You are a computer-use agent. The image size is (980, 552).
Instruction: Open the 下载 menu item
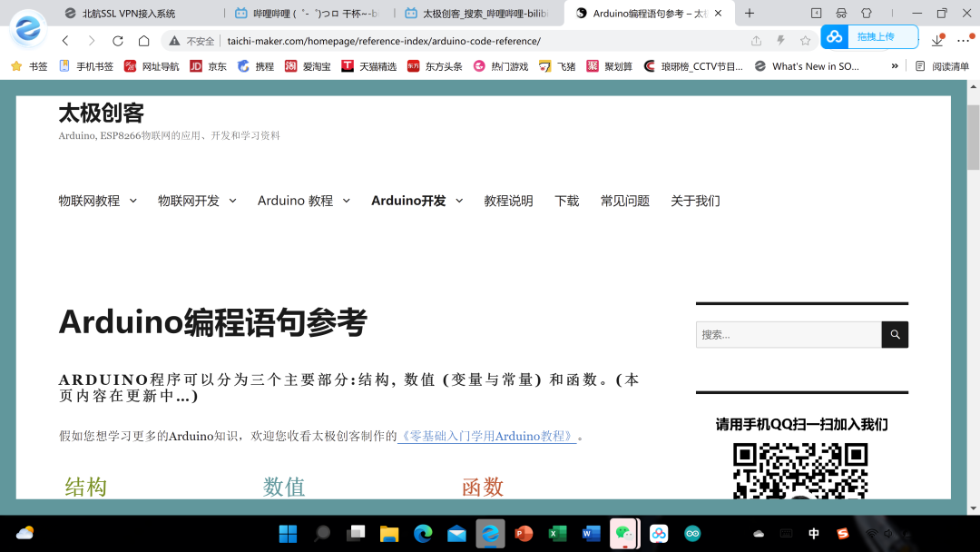[567, 201]
